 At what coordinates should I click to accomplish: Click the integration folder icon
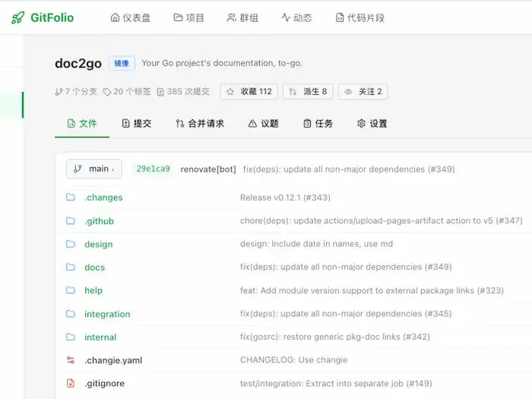[71, 314]
